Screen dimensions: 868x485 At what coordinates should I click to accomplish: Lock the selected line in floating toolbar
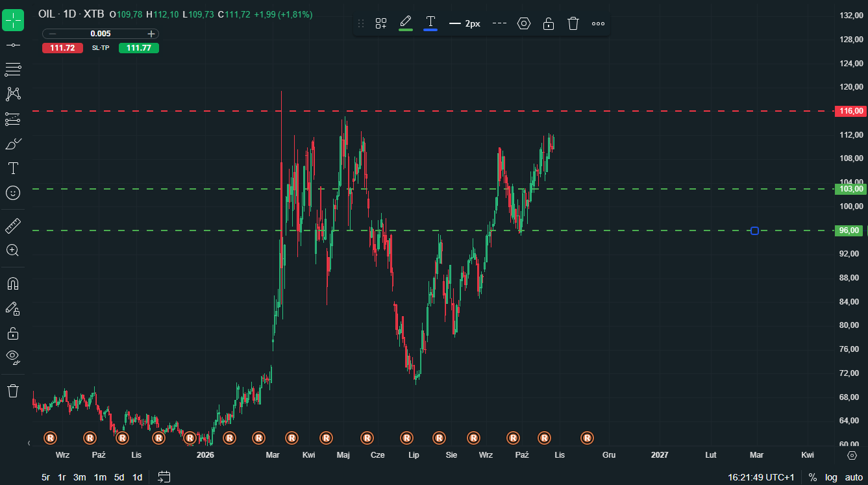click(x=549, y=23)
